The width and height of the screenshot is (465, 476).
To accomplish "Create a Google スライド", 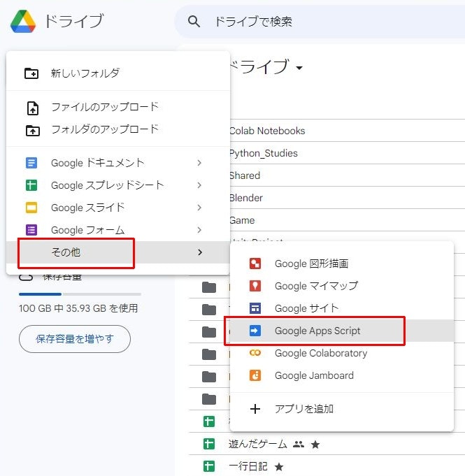I will (118, 208).
